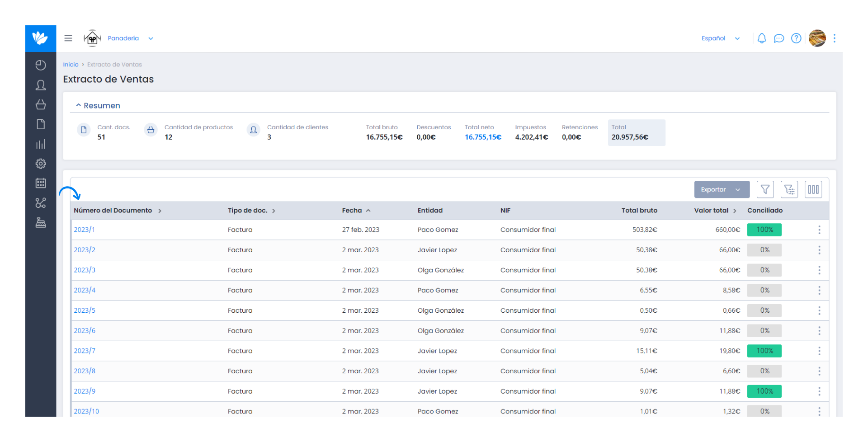Expand the Valor total column chevron
The height and width of the screenshot is (442, 868).
click(735, 211)
